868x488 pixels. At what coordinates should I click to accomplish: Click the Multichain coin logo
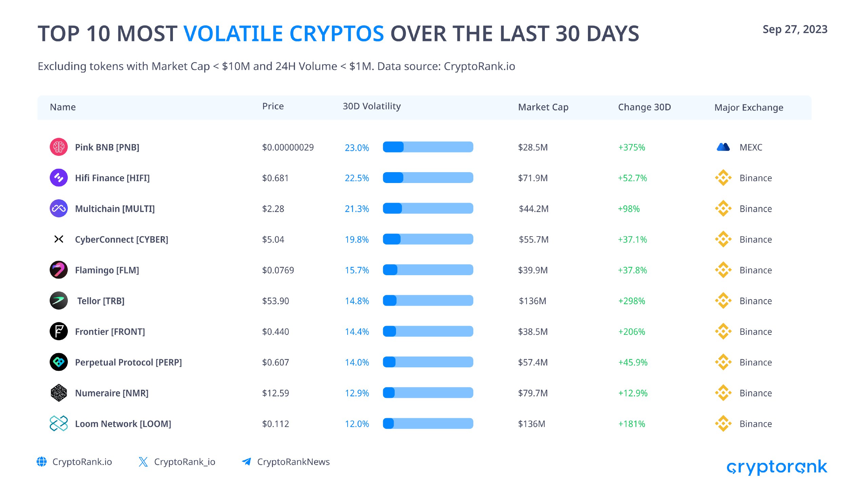click(59, 208)
